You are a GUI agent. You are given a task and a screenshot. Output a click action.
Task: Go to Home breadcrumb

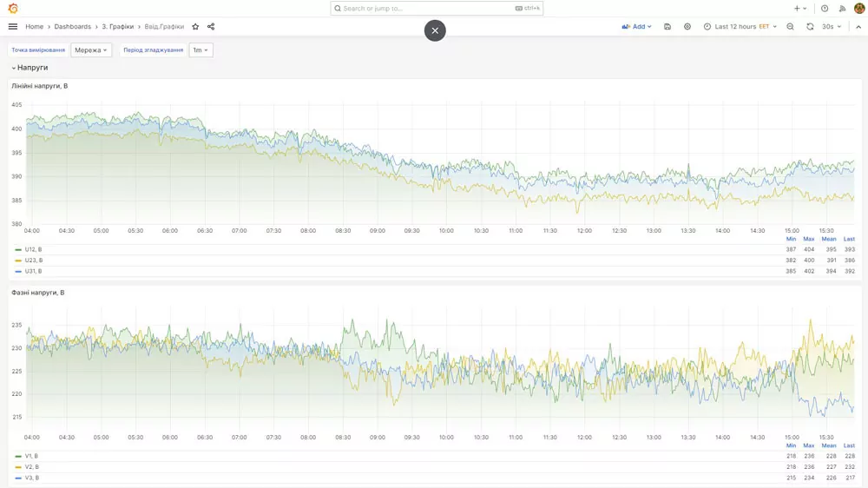pyautogui.click(x=35, y=27)
